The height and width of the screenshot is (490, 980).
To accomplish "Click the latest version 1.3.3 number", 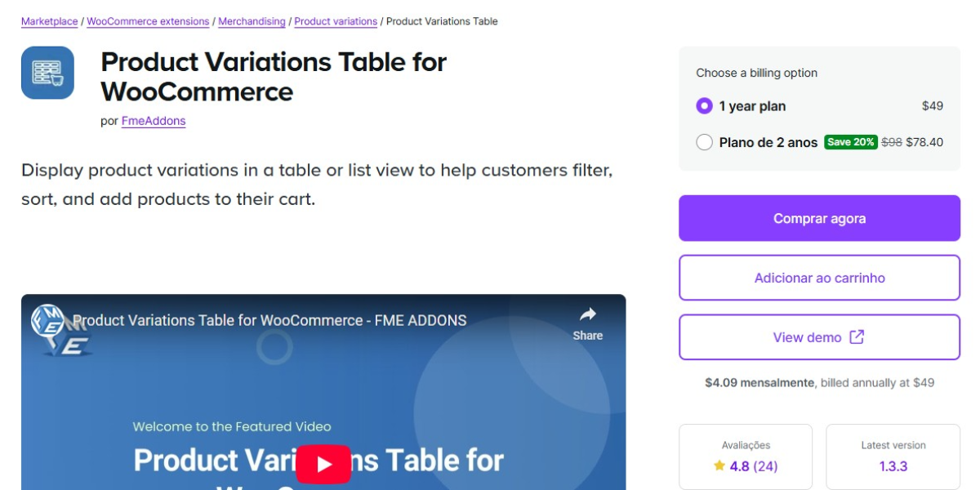I will [x=893, y=466].
